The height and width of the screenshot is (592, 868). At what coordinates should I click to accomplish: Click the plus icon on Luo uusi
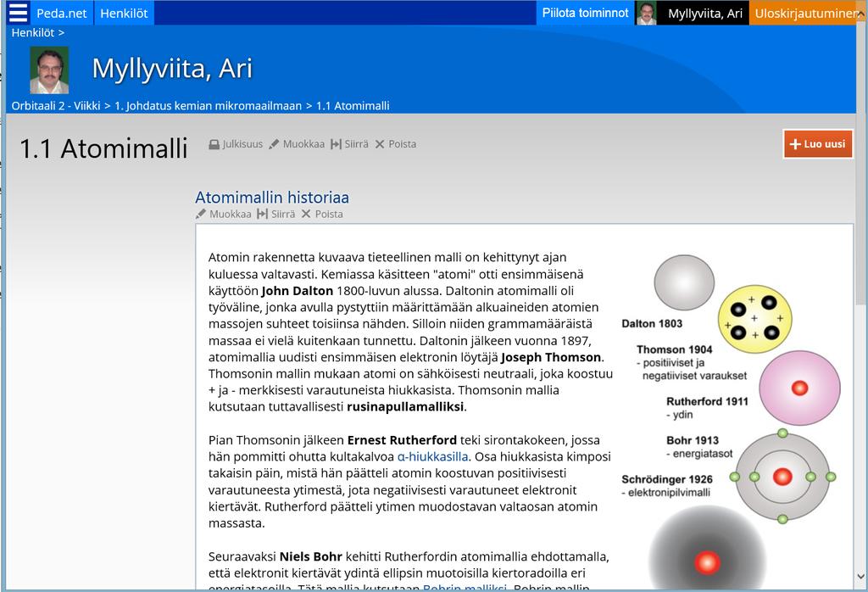coord(795,144)
